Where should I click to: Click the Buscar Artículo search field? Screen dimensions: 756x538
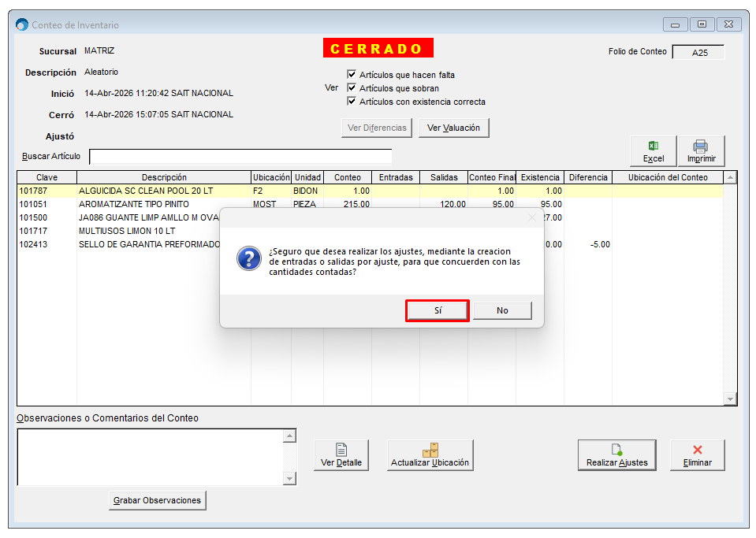pos(240,157)
